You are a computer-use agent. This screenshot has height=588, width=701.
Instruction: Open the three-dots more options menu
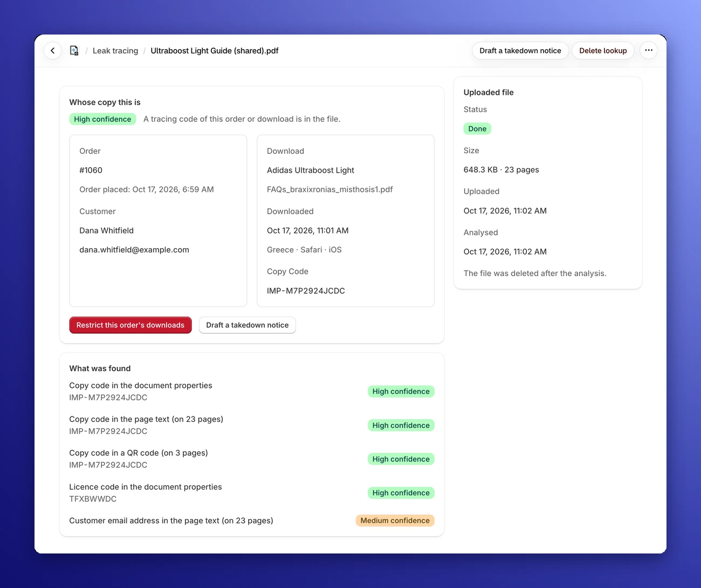pyautogui.click(x=649, y=51)
